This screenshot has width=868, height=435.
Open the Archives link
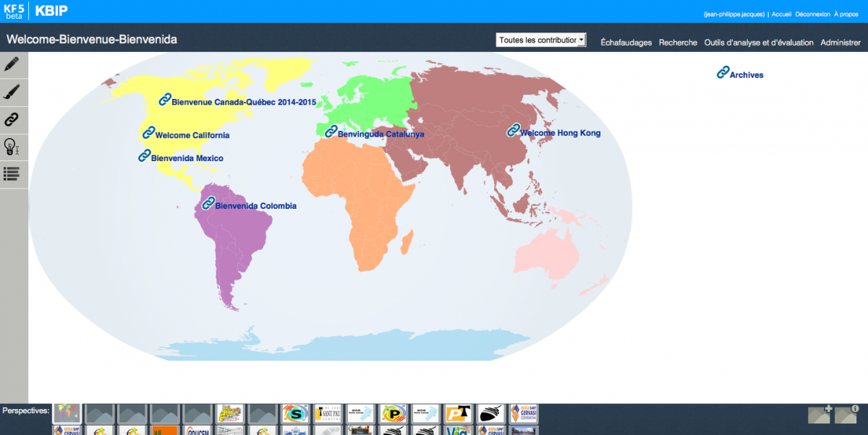pyautogui.click(x=746, y=74)
